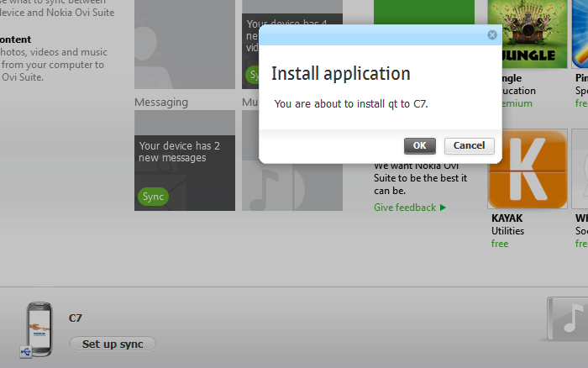Click the Set up sync button

coord(113,344)
